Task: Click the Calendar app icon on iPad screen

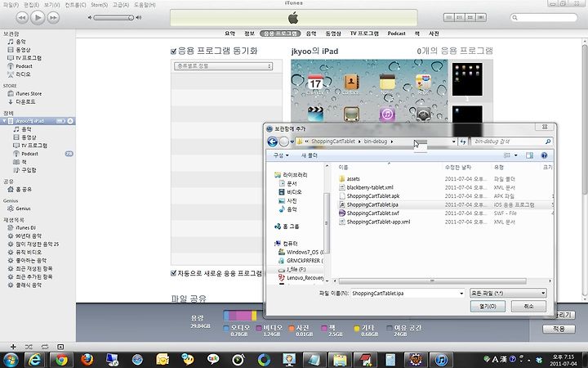Action: point(315,83)
